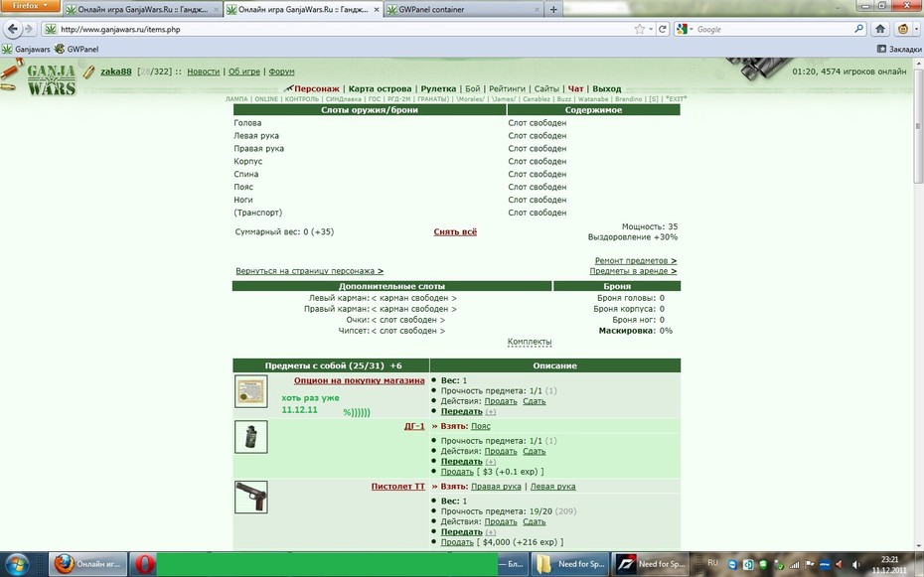Sell ДГ-1 for $3 via Продать

pyautogui.click(x=457, y=472)
